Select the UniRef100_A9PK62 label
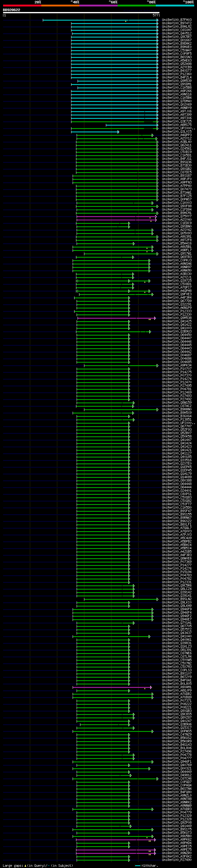Screen dimensions: 197x868 click(x=177, y=840)
